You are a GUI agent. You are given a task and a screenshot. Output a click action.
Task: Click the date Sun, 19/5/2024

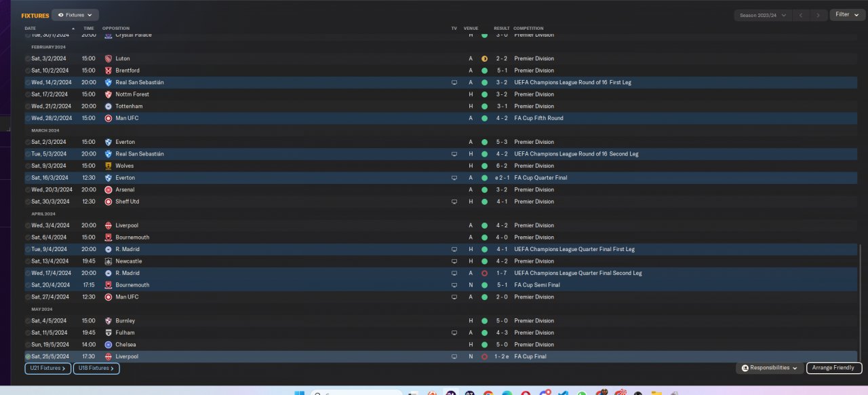50,345
